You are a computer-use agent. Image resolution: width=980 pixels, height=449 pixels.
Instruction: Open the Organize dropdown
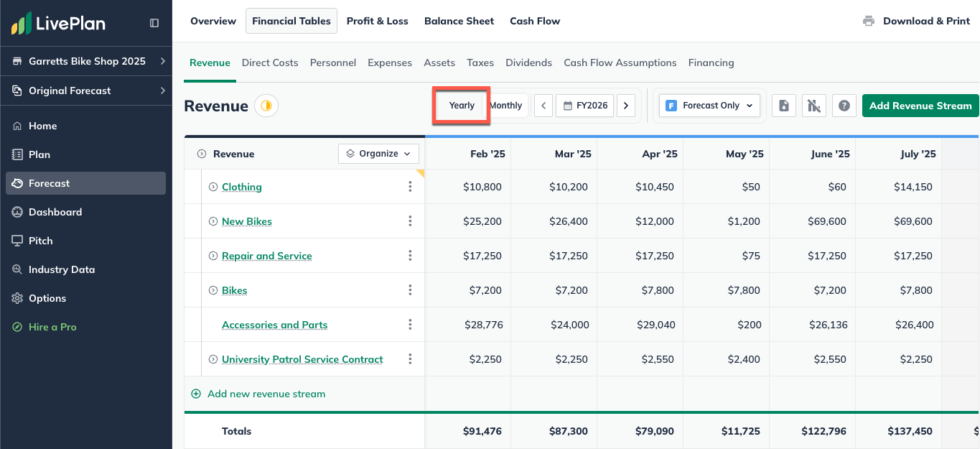(378, 154)
